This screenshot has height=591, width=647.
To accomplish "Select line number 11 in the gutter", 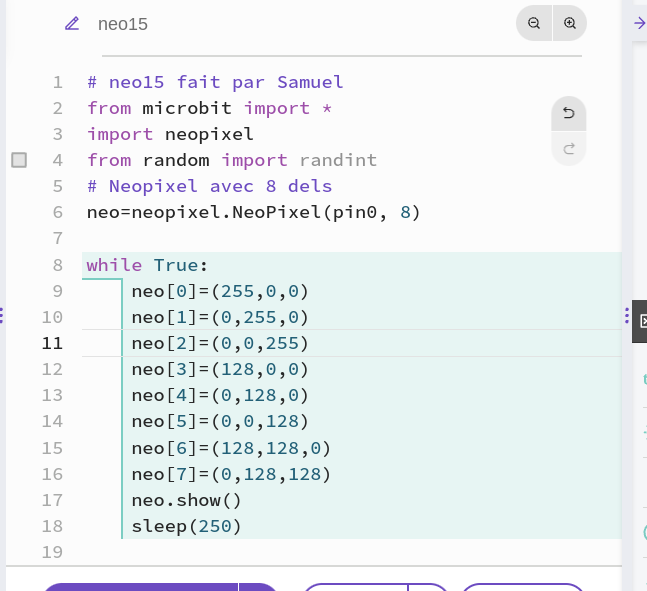I will pyautogui.click(x=52, y=343).
